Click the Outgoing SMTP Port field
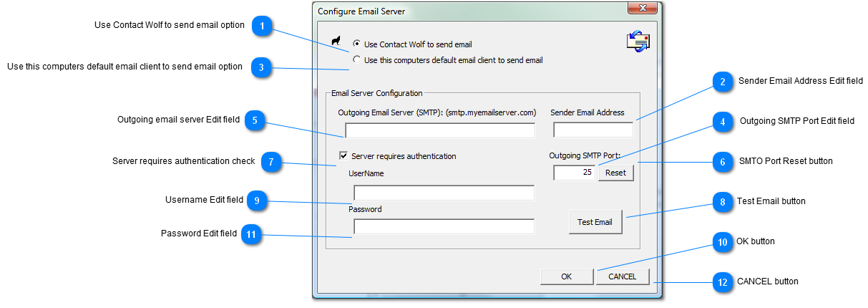Image resolution: width=868 pixels, height=308 pixels. click(575, 173)
